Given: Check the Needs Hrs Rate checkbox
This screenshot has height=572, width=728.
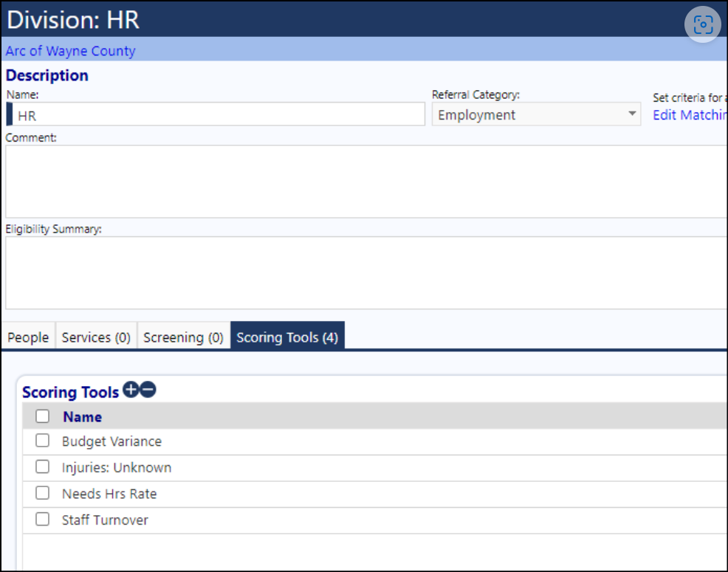Looking at the screenshot, I should (x=42, y=492).
